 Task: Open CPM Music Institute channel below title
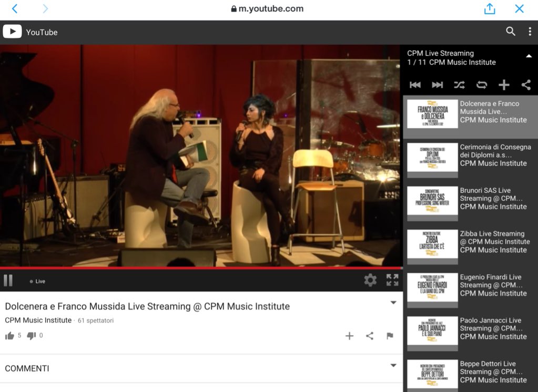(38, 320)
